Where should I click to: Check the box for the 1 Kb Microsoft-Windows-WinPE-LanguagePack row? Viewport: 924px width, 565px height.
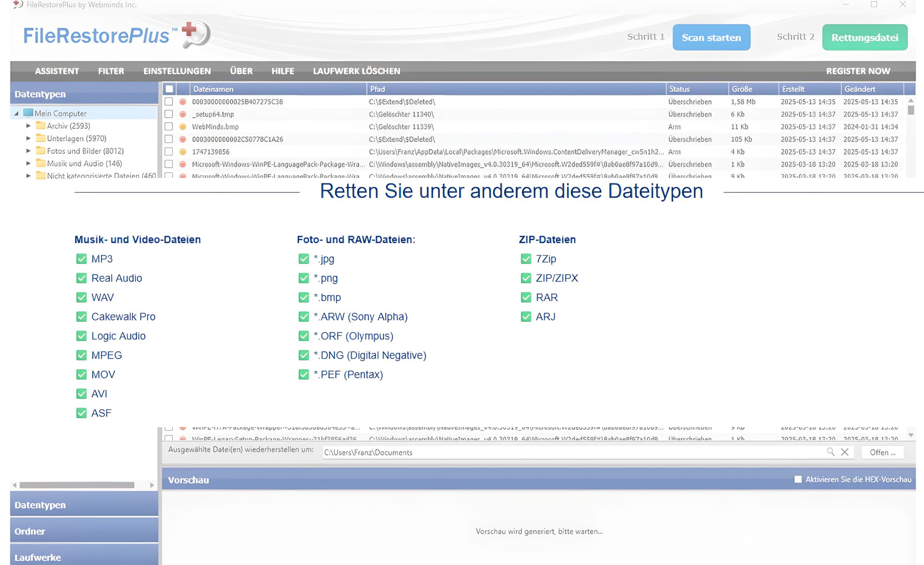click(x=169, y=164)
